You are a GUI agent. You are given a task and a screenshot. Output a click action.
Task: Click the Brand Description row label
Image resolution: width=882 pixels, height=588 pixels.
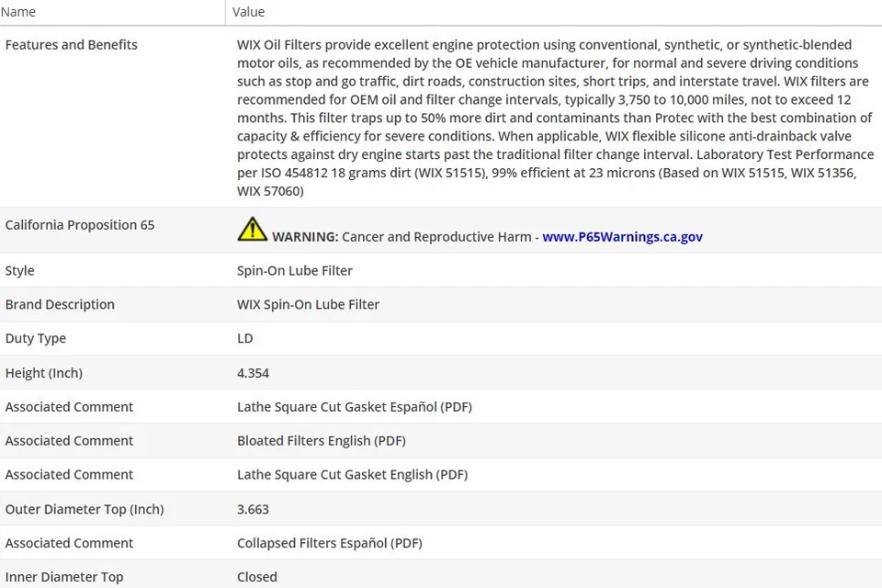[60, 305]
